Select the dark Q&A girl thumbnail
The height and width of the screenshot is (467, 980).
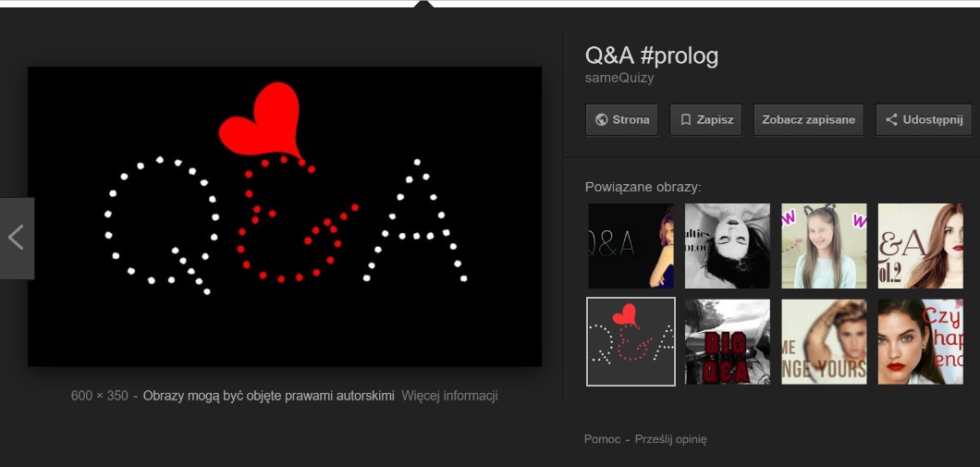pos(631,246)
